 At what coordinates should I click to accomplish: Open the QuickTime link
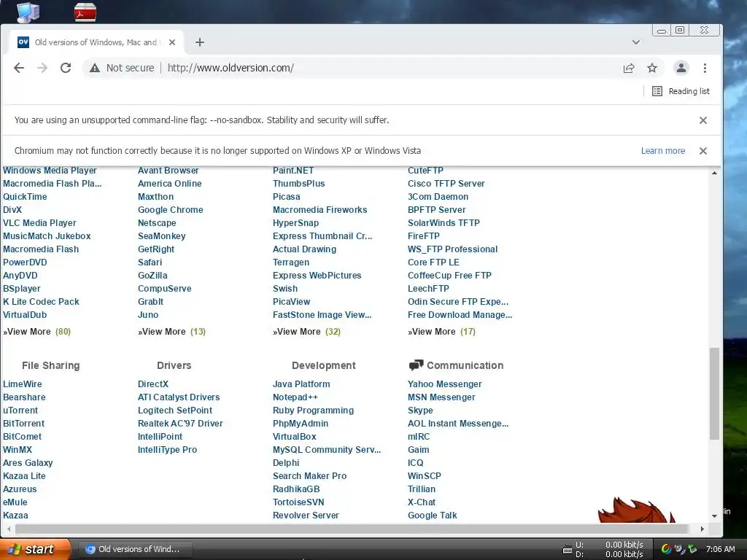25,197
